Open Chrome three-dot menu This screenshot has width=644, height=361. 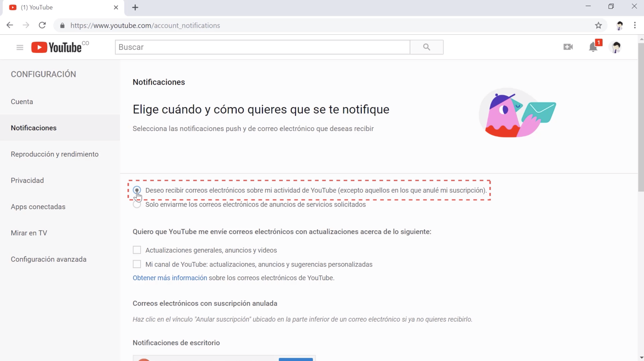pos(635,25)
